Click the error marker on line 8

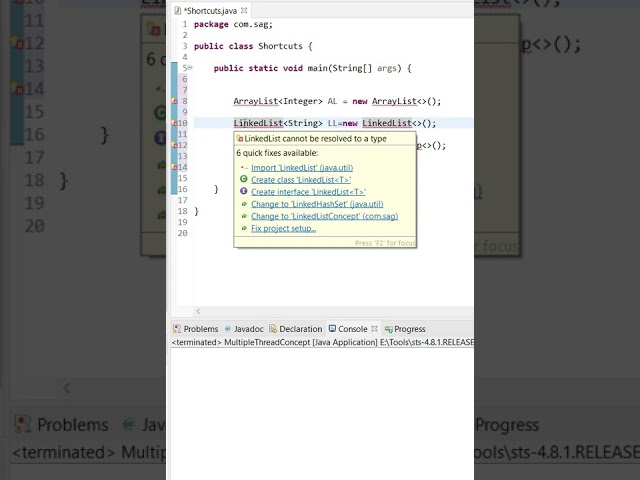174,101
